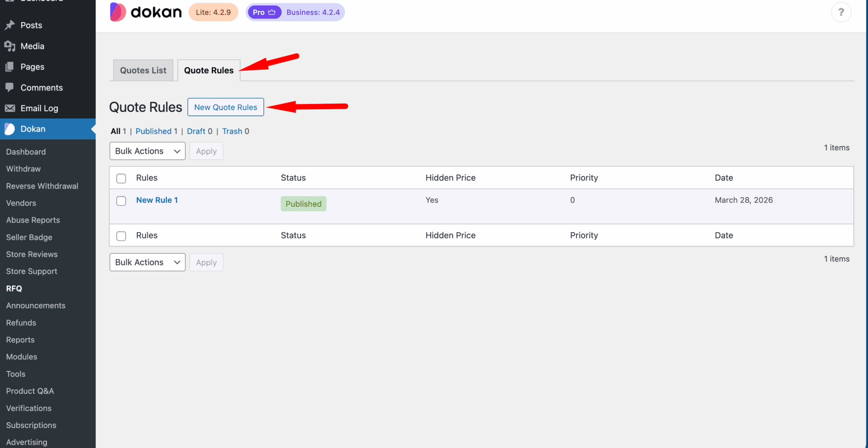Click the Dokan brand logo in header

(146, 12)
